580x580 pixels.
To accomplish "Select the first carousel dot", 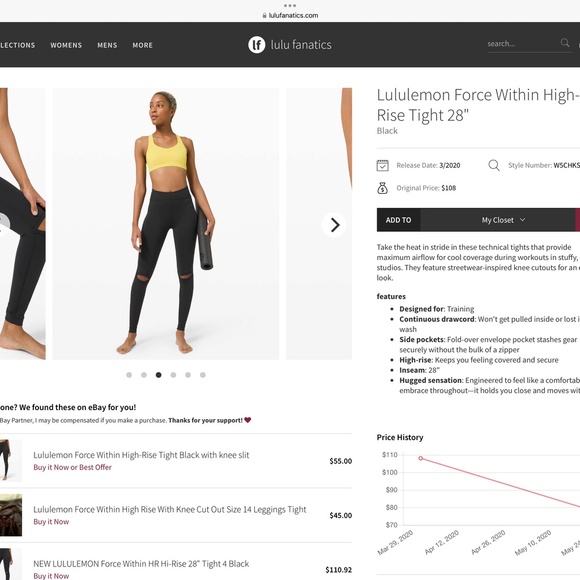I will (x=129, y=375).
